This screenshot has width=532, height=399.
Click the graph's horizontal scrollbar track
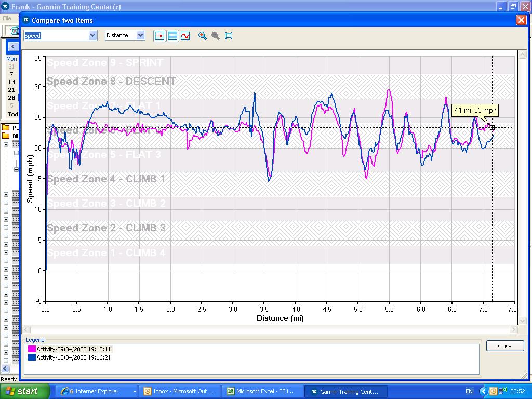pyautogui.click(x=270, y=330)
